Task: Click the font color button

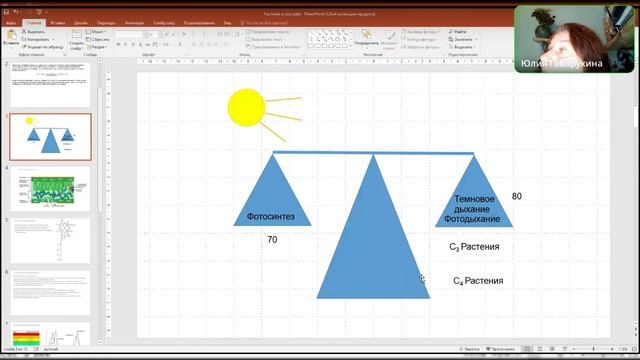Action: [x=180, y=44]
